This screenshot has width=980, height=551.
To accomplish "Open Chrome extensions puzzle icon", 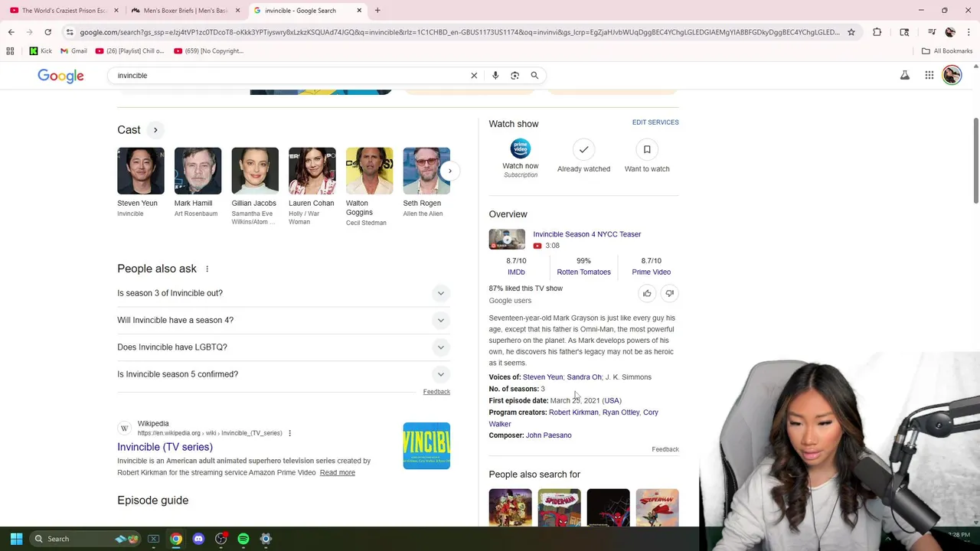I will 877,32.
